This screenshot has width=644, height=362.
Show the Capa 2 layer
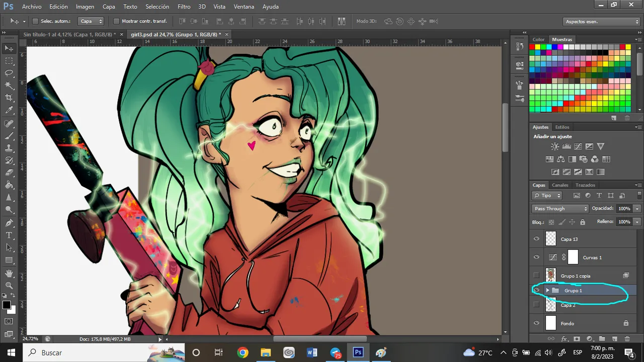[x=536, y=305]
